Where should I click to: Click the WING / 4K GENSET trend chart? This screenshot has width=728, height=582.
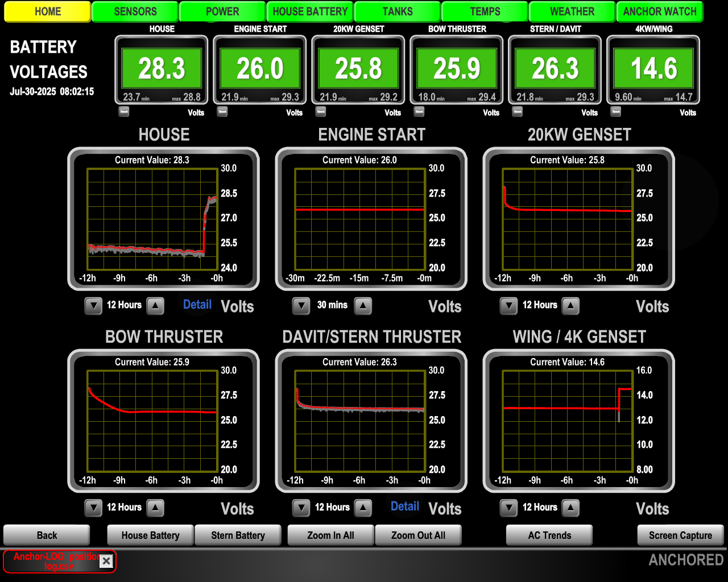(579, 421)
